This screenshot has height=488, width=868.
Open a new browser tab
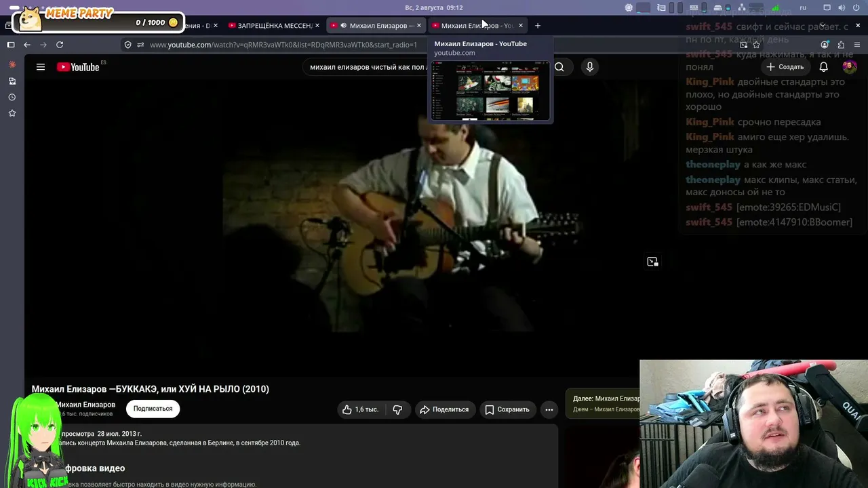538,26
